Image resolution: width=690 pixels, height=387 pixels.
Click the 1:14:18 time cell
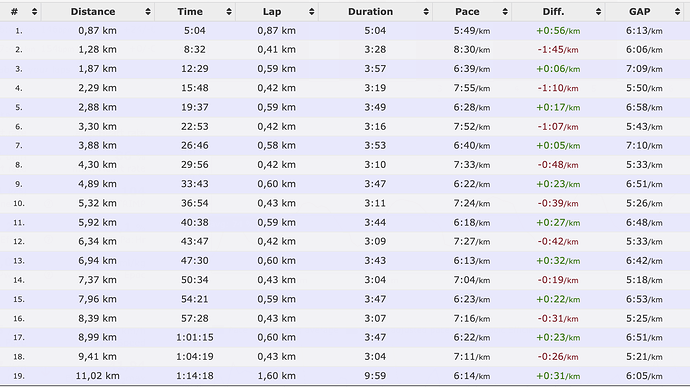point(195,376)
